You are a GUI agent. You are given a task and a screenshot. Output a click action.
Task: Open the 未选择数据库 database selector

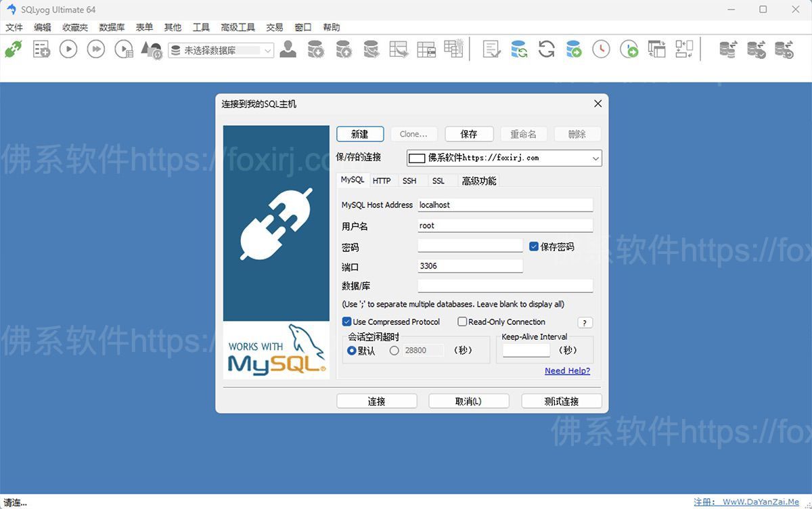click(x=267, y=50)
